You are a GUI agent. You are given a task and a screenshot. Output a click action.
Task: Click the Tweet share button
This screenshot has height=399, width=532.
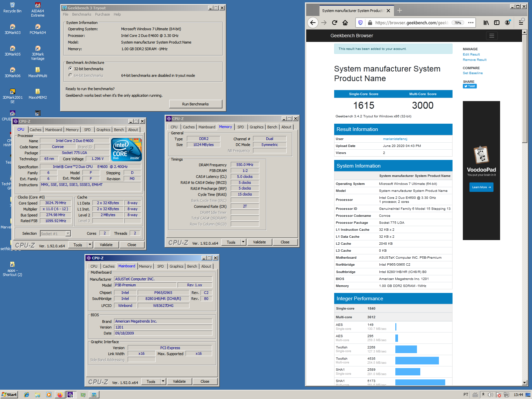coord(470,86)
